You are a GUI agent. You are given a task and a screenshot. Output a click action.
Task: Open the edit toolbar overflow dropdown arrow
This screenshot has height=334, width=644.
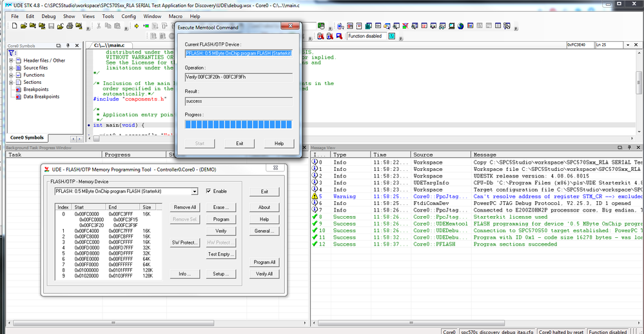click(126, 29)
